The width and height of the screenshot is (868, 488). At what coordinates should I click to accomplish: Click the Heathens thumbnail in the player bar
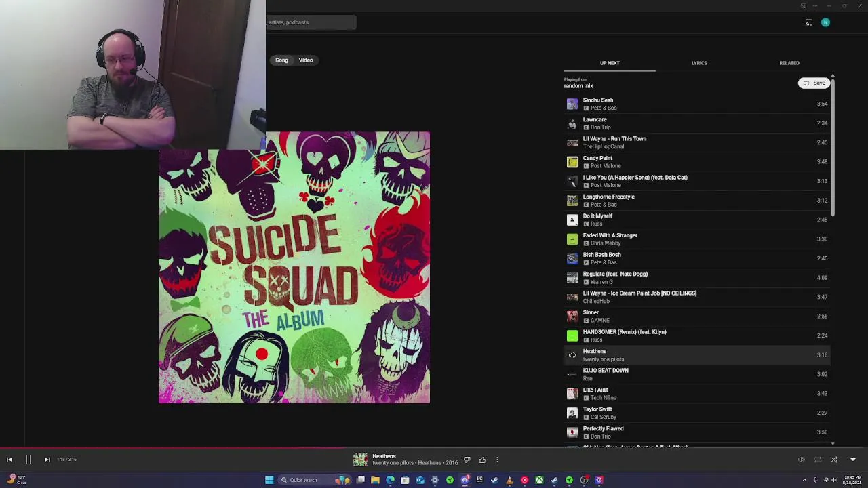pyautogui.click(x=360, y=460)
